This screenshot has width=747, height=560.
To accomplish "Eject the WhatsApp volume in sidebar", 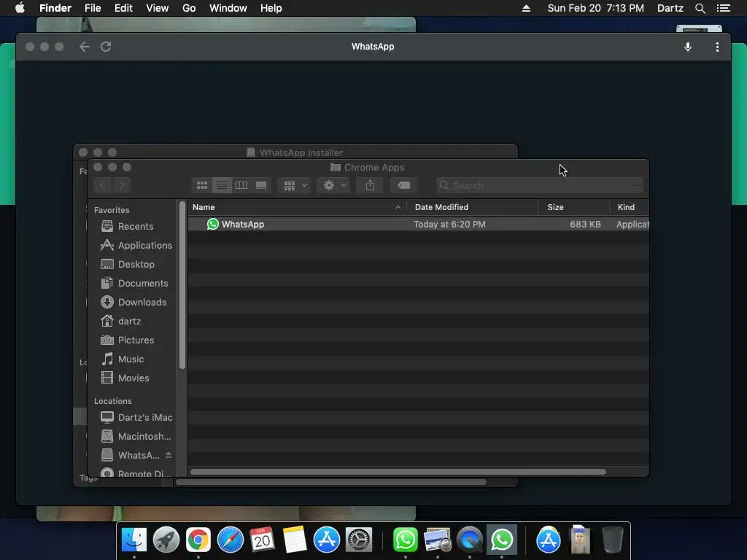I will [169, 455].
